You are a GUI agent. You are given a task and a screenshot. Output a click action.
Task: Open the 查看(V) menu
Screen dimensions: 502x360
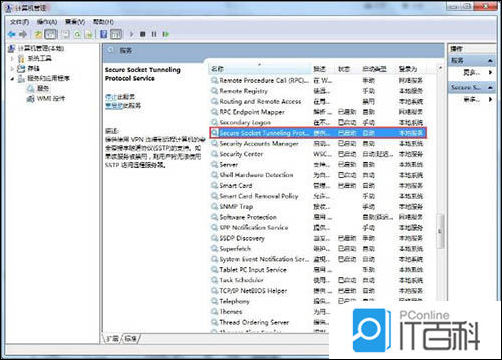coord(75,22)
